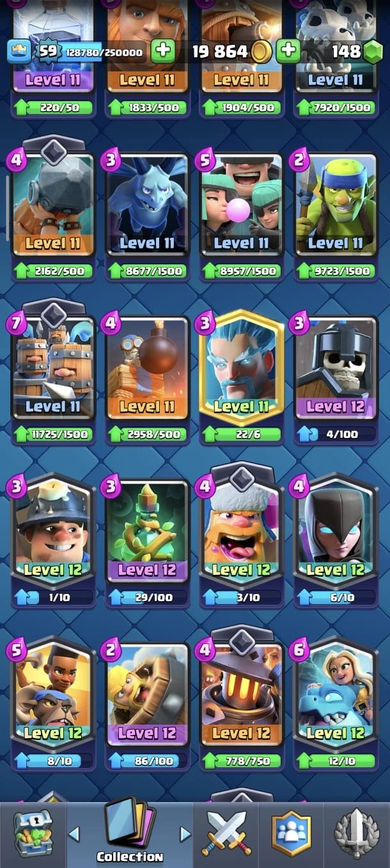The image size is (390, 868).
Task: Open the Events laurel sword tab
Action: (357, 833)
